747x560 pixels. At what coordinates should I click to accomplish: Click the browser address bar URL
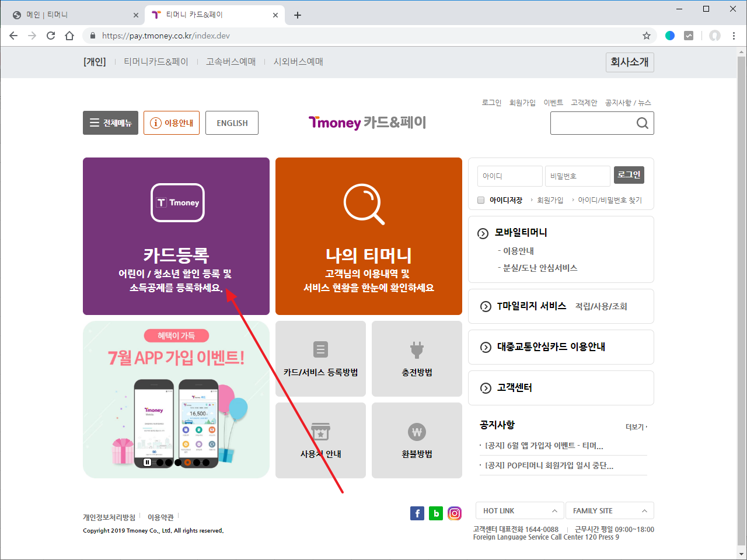(x=166, y=36)
